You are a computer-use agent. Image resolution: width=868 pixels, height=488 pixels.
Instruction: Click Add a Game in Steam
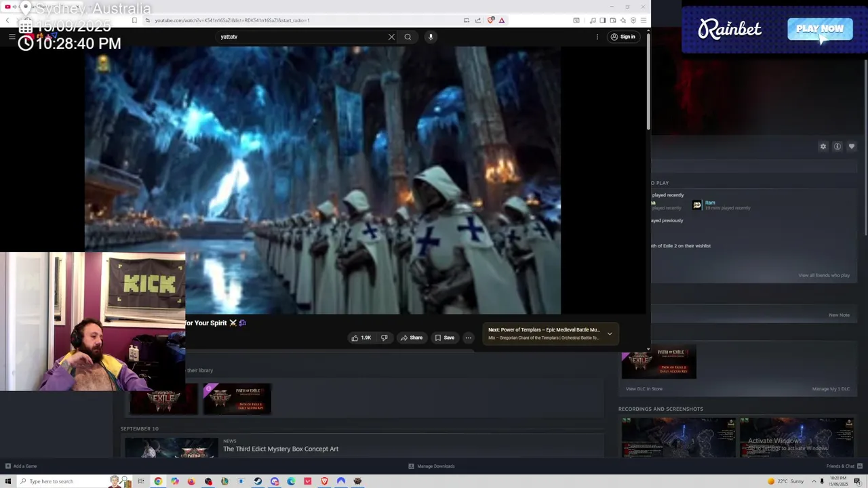pos(21,466)
